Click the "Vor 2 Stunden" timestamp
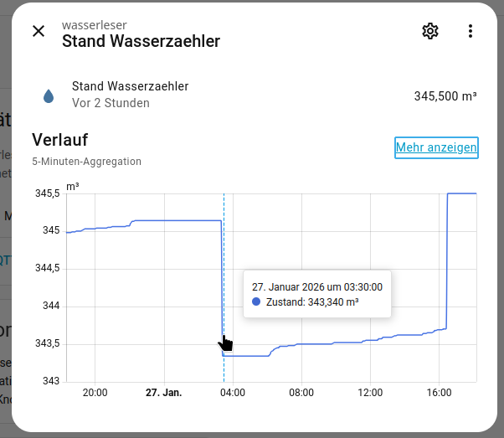The height and width of the screenshot is (438, 504). click(x=111, y=104)
